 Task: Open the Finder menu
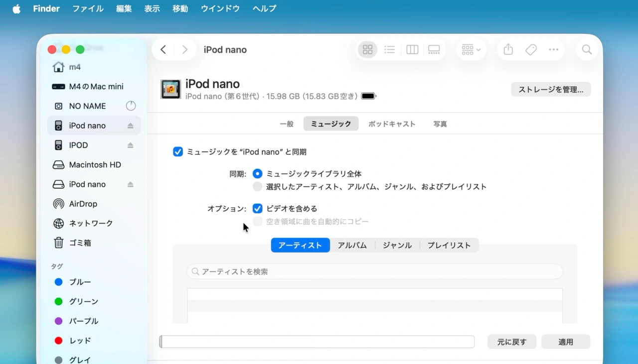pos(46,8)
